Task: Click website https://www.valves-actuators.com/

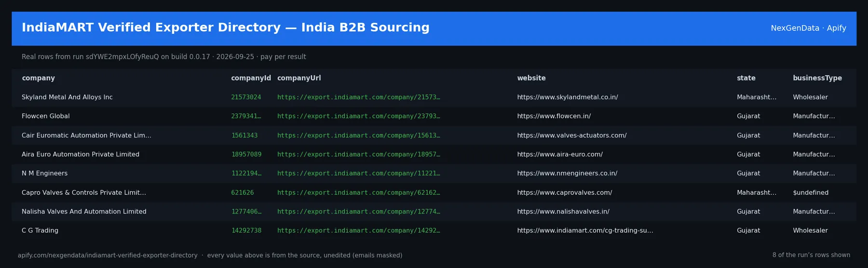Action: coord(572,135)
